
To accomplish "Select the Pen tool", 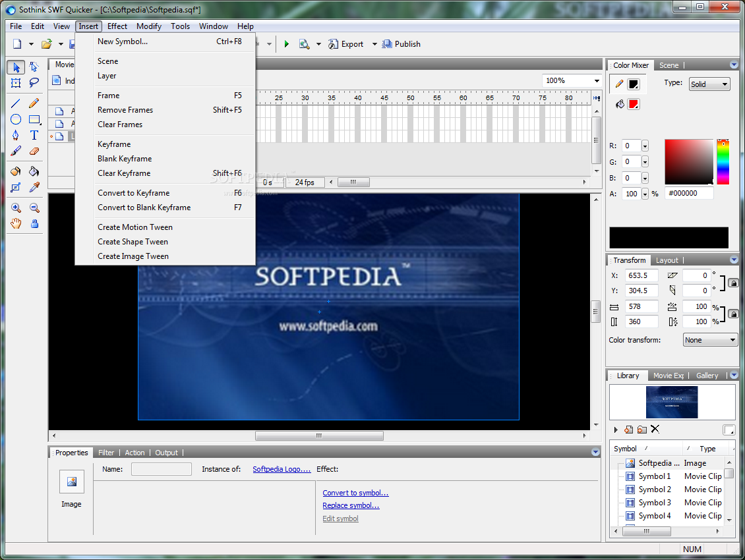I will (16, 135).
